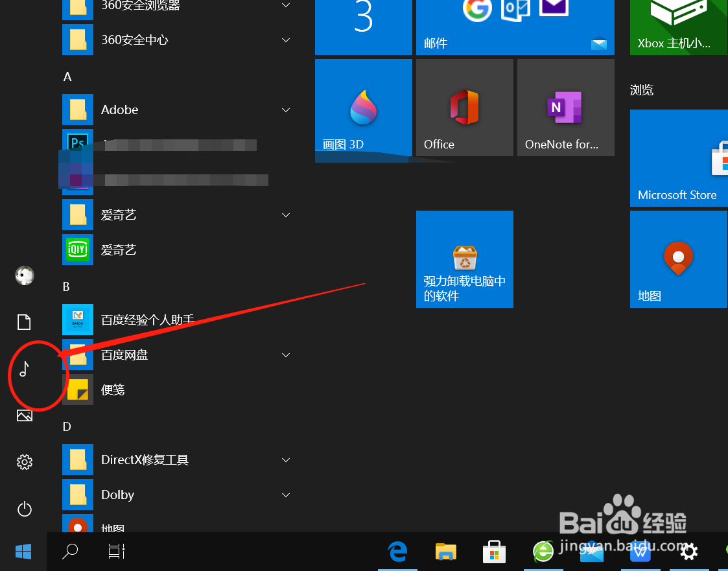The height and width of the screenshot is (571, 728).
Task: Launch Microsoft Edge from the taskbar
Action: pyautogui.click(x=397, y=552)
